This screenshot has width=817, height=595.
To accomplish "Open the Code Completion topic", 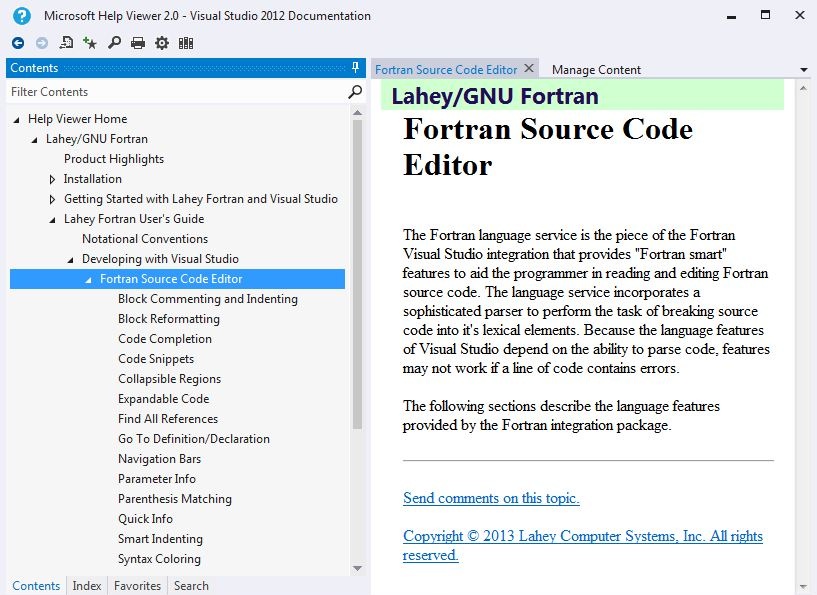I will [165, 339].
